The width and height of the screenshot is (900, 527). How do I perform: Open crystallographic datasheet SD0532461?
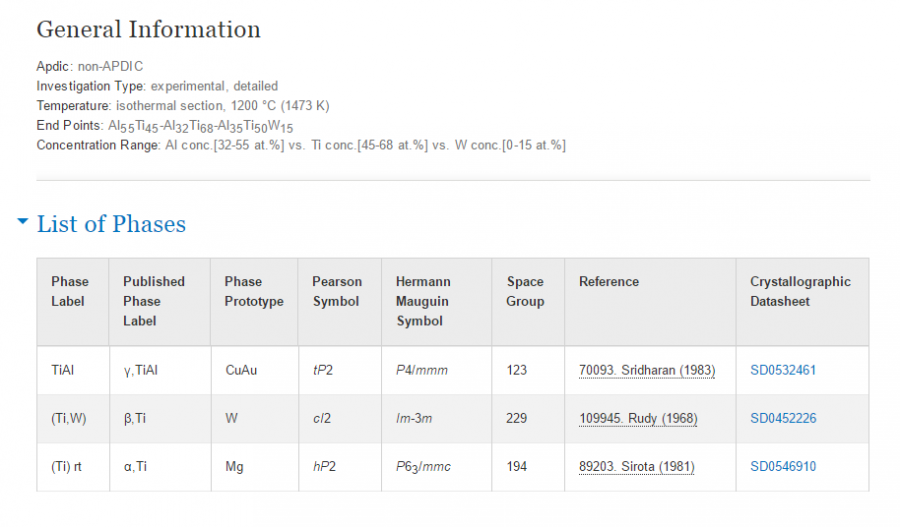pyautogui.click(x=783, y=370)
